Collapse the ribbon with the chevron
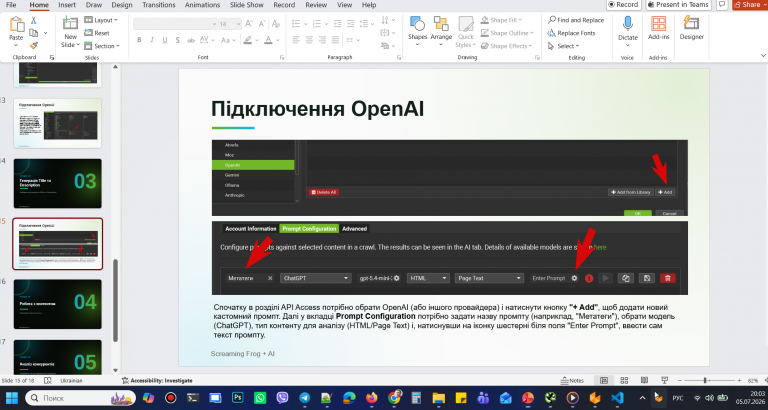 point(763,55)
